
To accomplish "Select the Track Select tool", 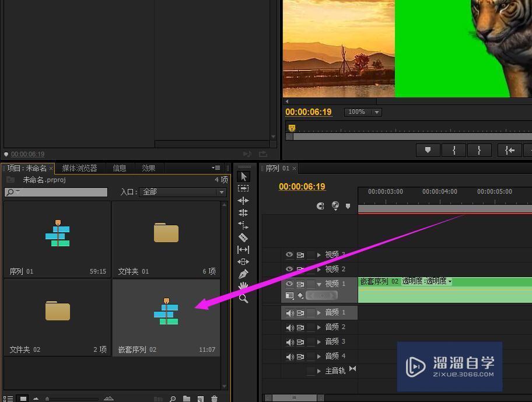I will coord(243,188).
